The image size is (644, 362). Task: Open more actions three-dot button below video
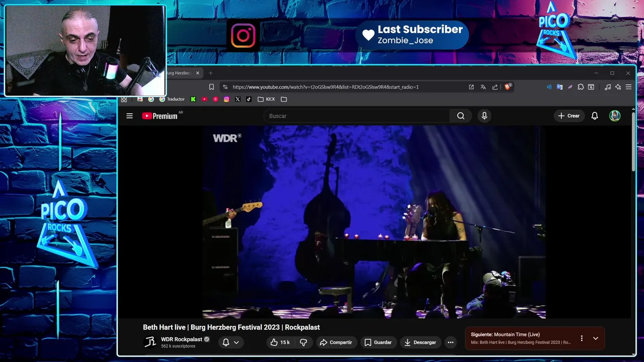(x=451, y=342)
